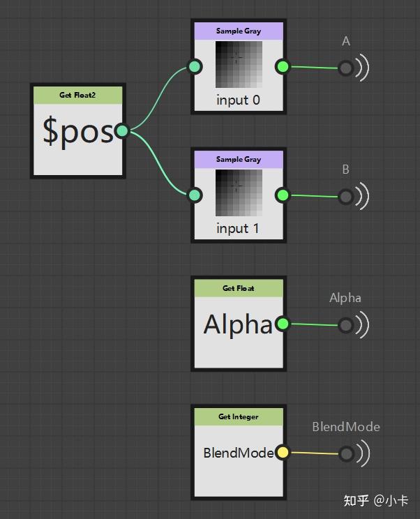The height and width of the screenshot is (519, 420).
Task: Click the 'Alpha' text inside Get Float node
Action: click(239, 324)
